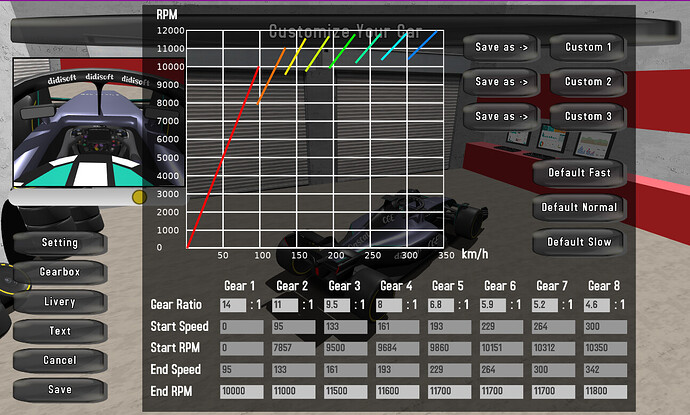Click the Gear 8 column header
Image resolution: width=690 pixels, height=415 pixels.
(604, 286)
